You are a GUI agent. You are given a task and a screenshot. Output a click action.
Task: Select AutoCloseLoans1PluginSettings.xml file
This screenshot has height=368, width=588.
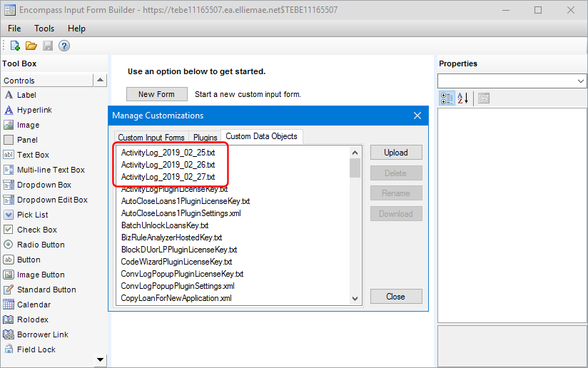(181, 213)
